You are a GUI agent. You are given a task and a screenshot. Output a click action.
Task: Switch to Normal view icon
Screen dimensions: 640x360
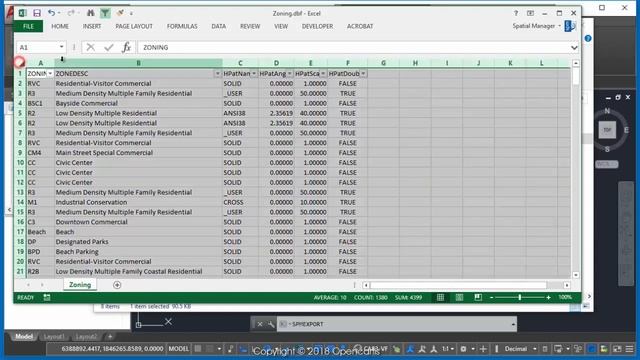coord(440,298)
